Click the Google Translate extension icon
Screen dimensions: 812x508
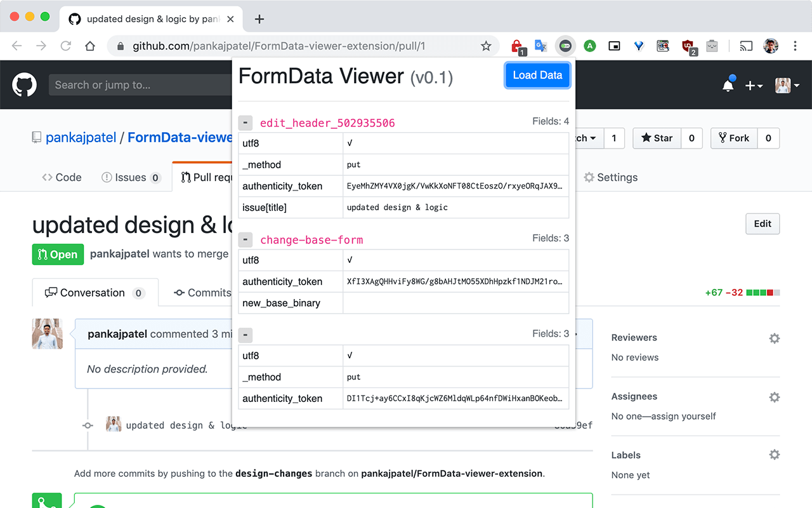[x=540, y=46]
